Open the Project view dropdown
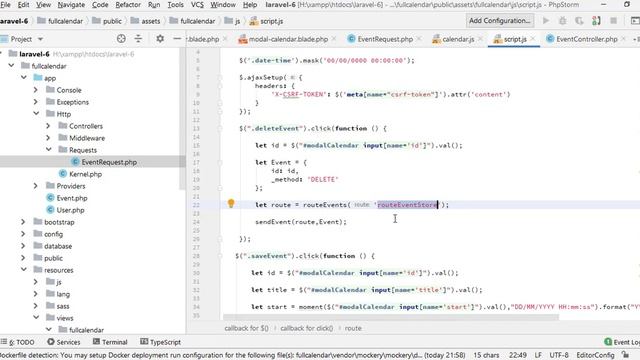The height and width of the screenshot is (360, 640). 40,39
